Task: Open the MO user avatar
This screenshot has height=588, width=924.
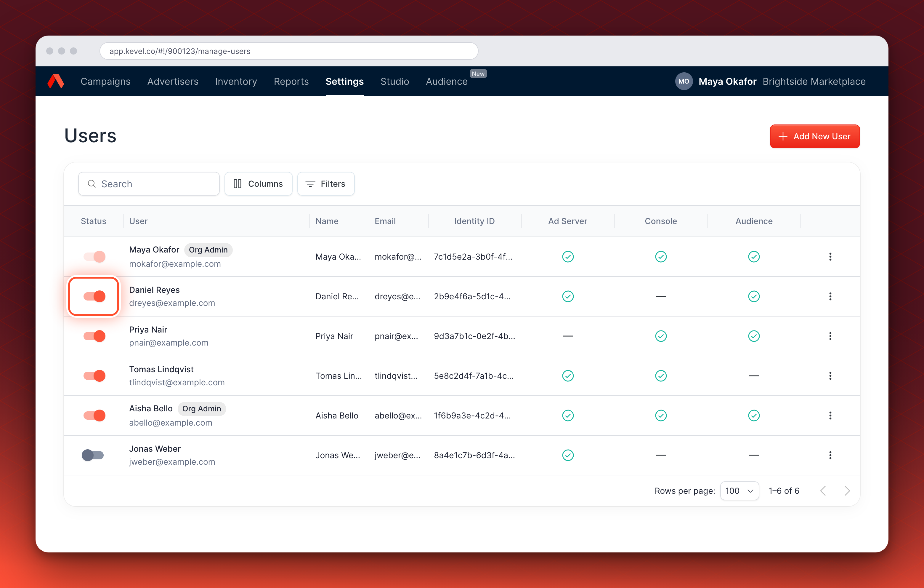Action: pyautogui.click(x=684, y=82)
